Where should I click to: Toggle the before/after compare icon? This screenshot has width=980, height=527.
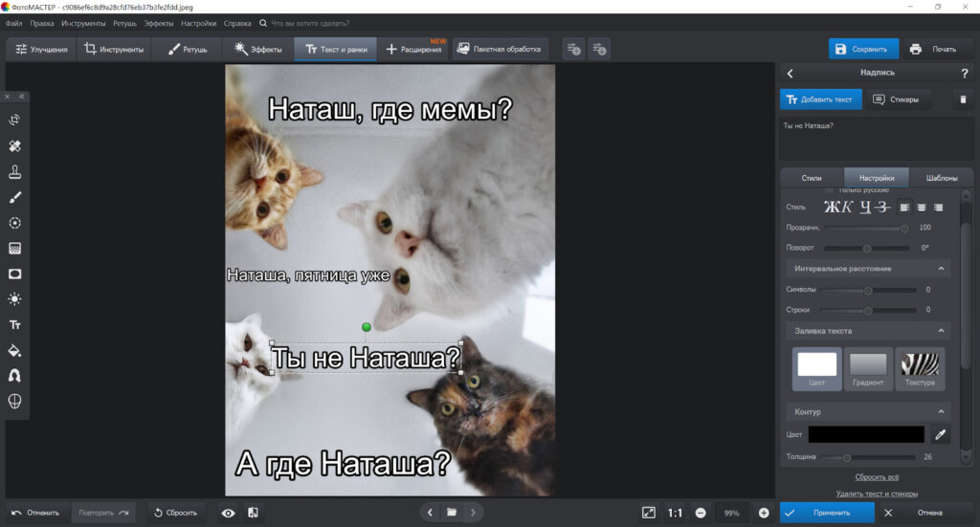(x=253, y=513)
